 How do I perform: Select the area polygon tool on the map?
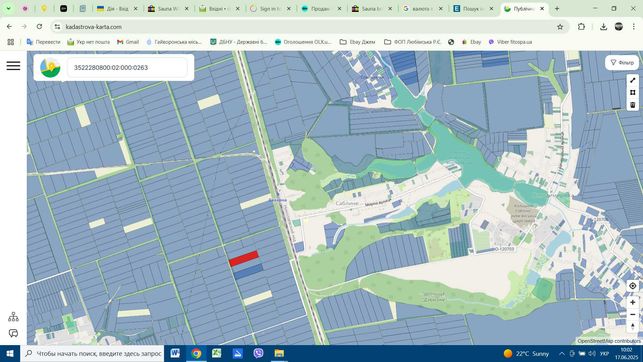pos(633,93)
